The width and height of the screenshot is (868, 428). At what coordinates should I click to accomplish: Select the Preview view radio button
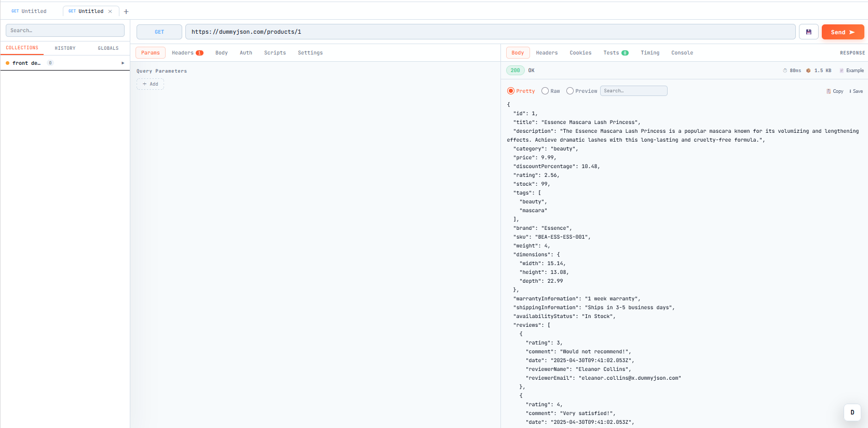tap(570, 91)
